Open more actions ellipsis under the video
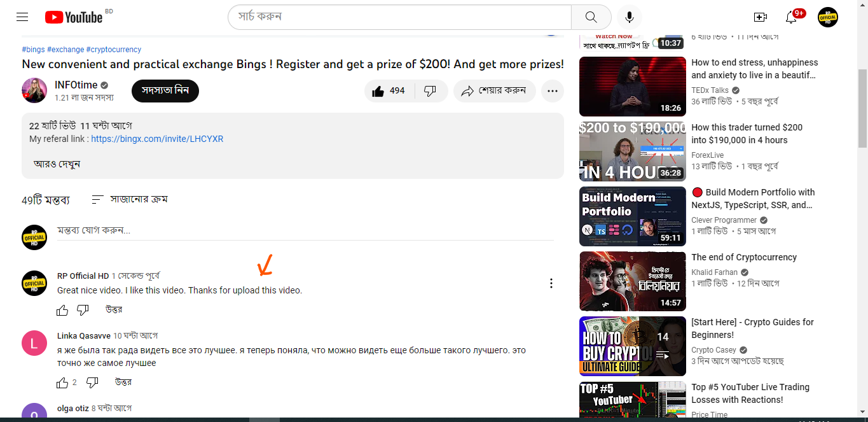The image size is (868, 422). coord(552,91)
